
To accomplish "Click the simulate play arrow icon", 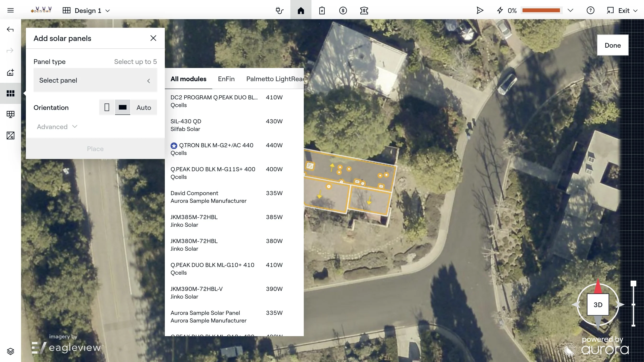I will coord(479,11).
